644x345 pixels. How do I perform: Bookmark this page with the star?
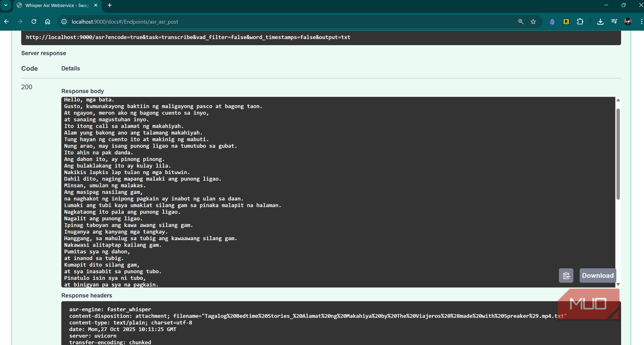point(533,22)
